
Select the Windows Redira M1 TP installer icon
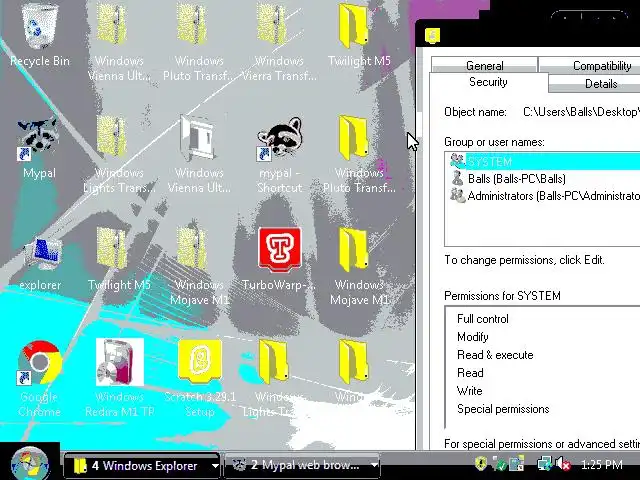pyautogui.click(x=120, y=362)
